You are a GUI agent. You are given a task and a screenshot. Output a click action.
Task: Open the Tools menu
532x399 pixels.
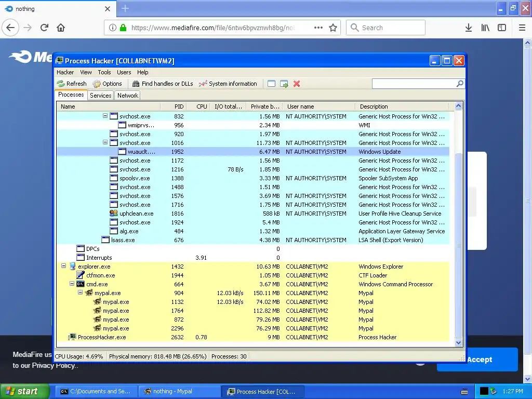[x=104, y=72]
